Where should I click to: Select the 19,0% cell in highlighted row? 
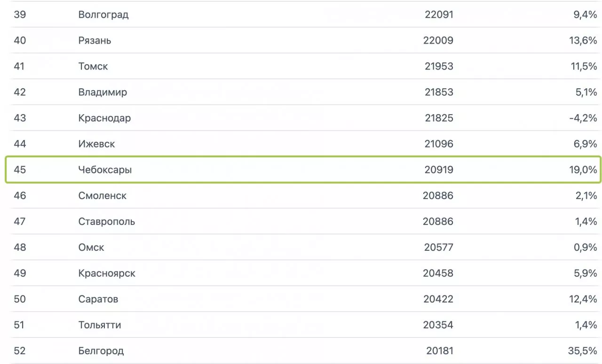pyautogui.click(x=583, y=170)
